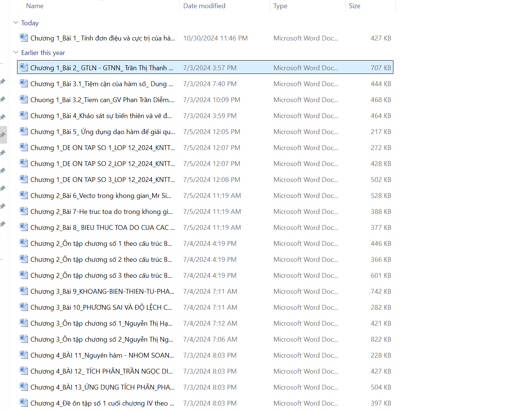Image resolution: width=532 pixels, height=410 pixels.
Task: Click Word icon of DE ON TAP SO 1 file
Action: 24,147
